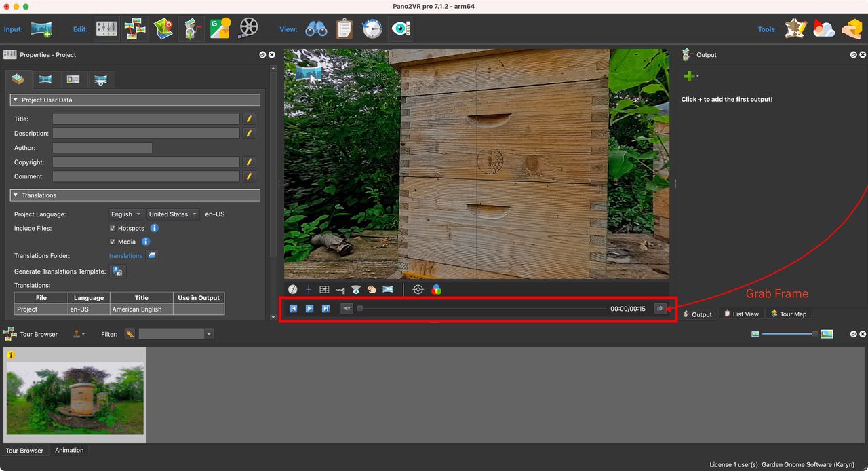Uncheck the Hotspots include files checkbox
Screen dimensions: 868x471
(x=112, y=228)
